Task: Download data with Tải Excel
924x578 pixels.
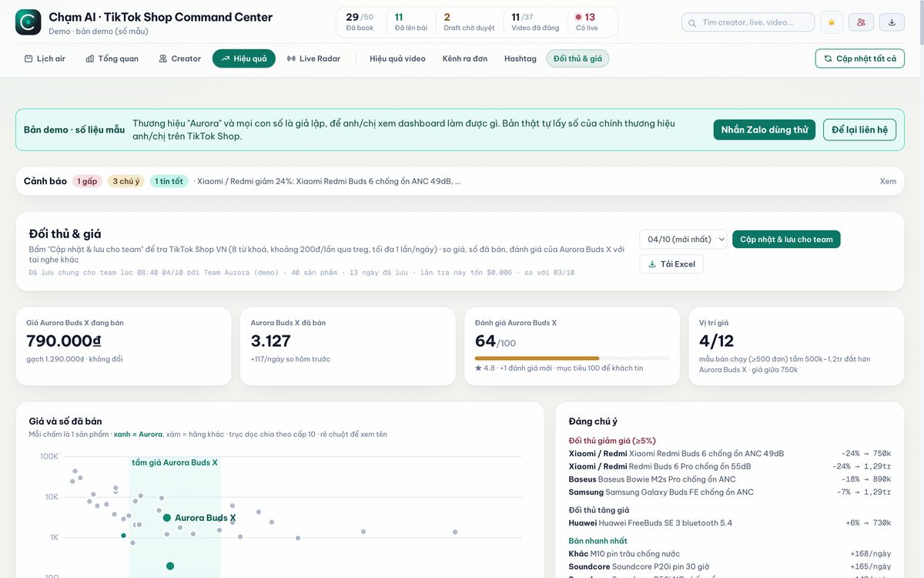Action: [x=671, y=264]
